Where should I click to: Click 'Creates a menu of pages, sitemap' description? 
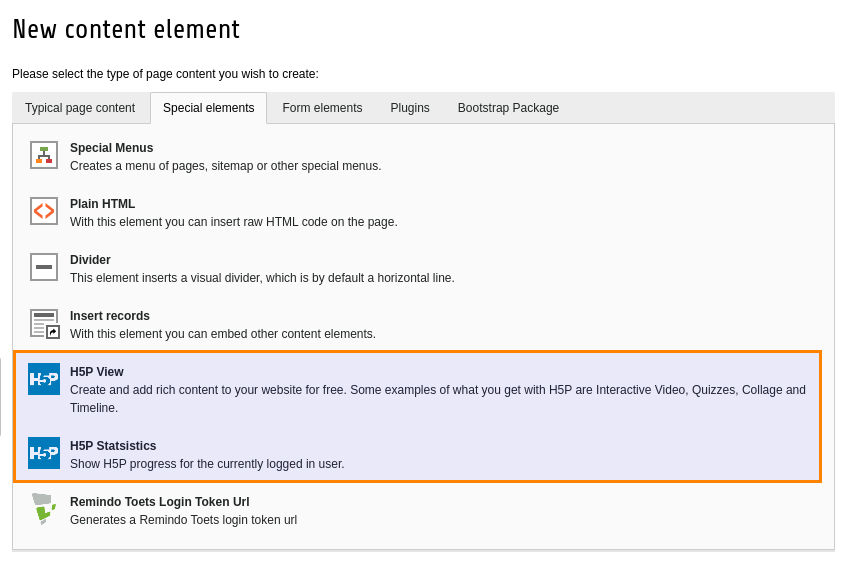tap(226, 166)
